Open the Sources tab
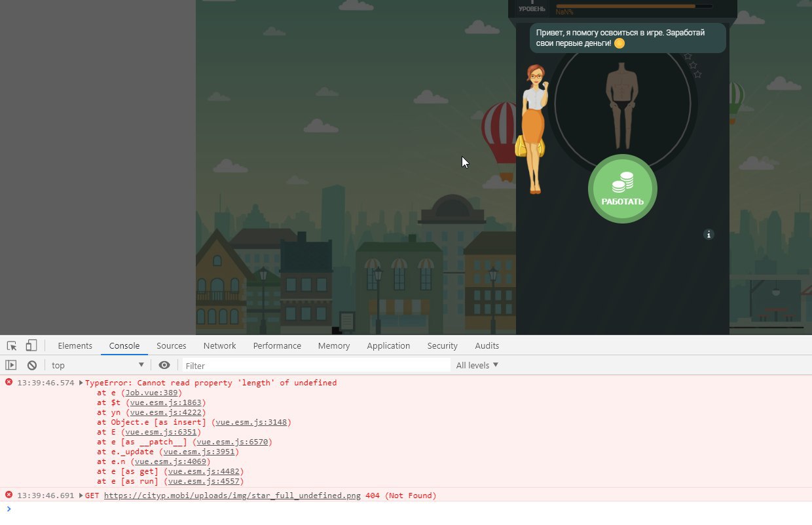This screenshot has width=812, height=525. click(172, 345)
